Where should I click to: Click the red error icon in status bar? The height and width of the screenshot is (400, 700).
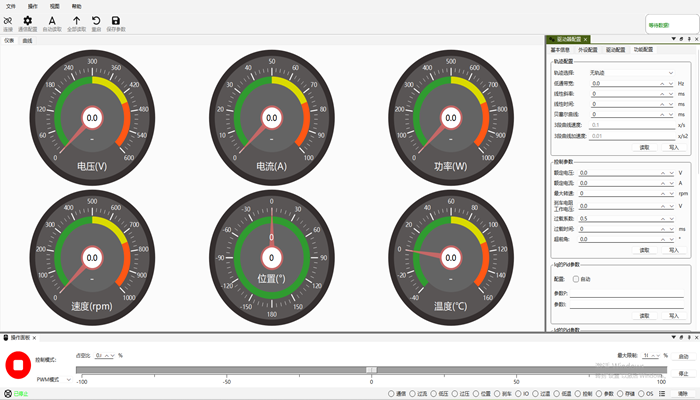[x=7, y=393]
